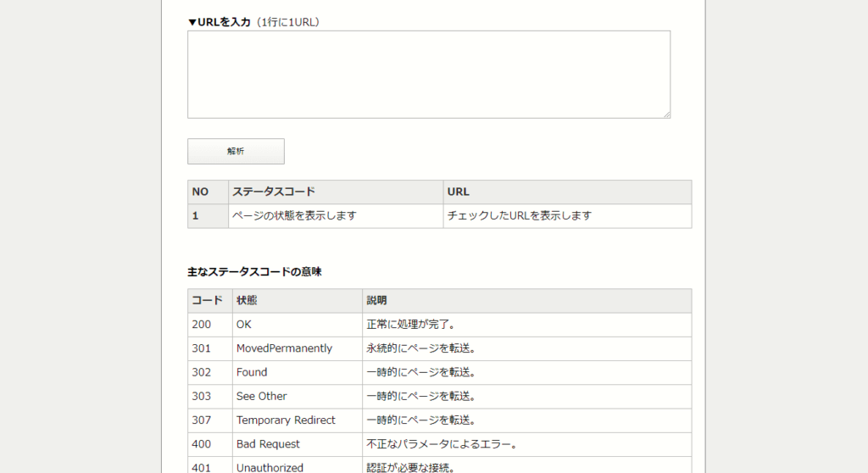Screen dimensions: 868x473
Task: Select the code 302 cell
Action: click(x=210, y=373)
